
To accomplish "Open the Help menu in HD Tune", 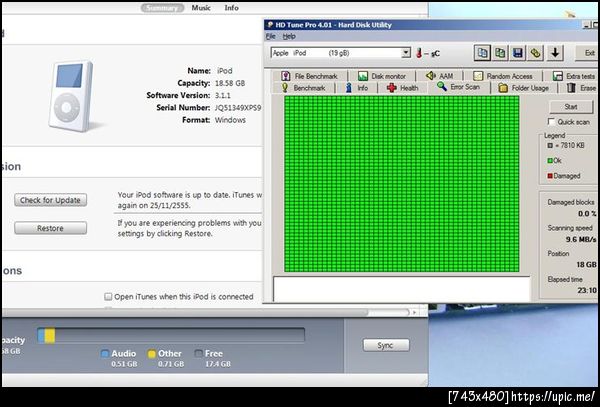I will tap(289, 36).
